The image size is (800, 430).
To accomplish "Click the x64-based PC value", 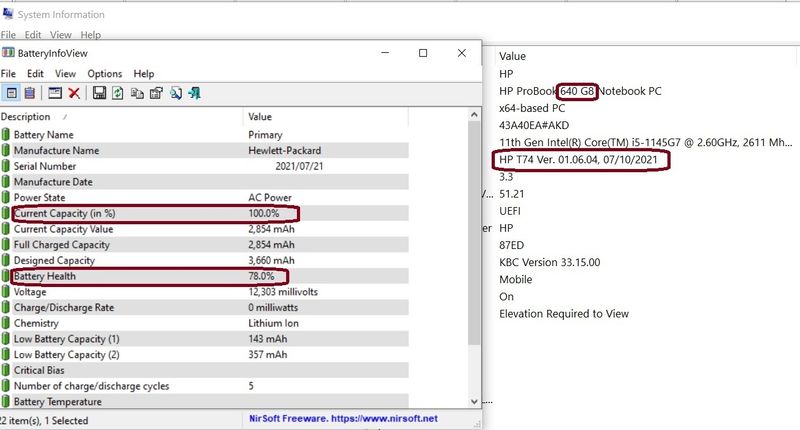I will point(532,108).
